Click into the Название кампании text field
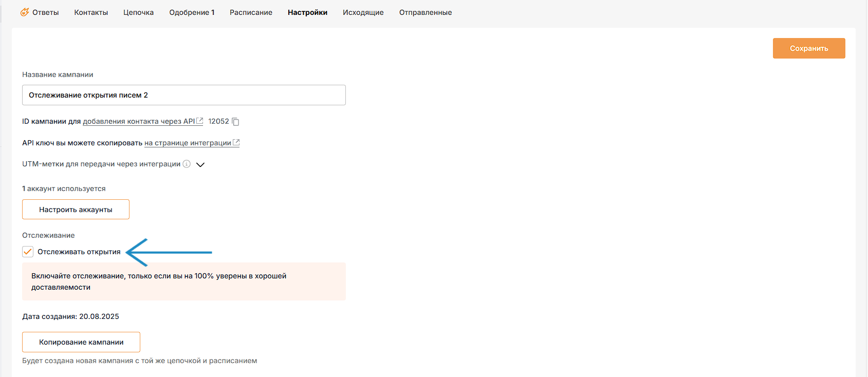 coord(183,95)
